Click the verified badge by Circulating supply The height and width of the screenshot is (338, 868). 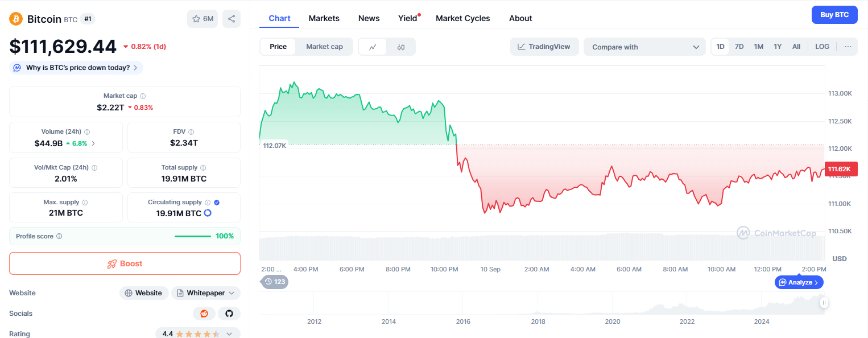[217, 203]
